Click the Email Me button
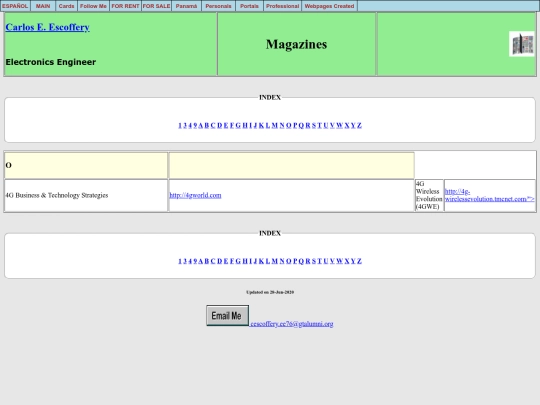 (227, 315)
